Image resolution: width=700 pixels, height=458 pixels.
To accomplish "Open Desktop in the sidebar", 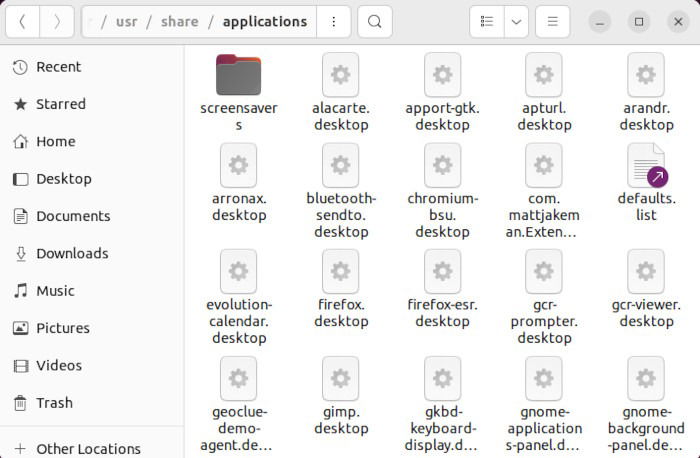I will (x=92, y=179).
